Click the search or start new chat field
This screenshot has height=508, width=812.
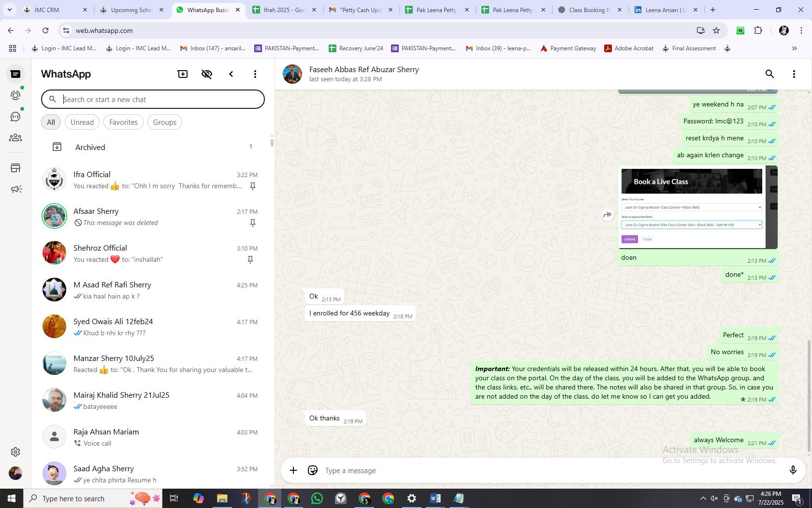153,99
